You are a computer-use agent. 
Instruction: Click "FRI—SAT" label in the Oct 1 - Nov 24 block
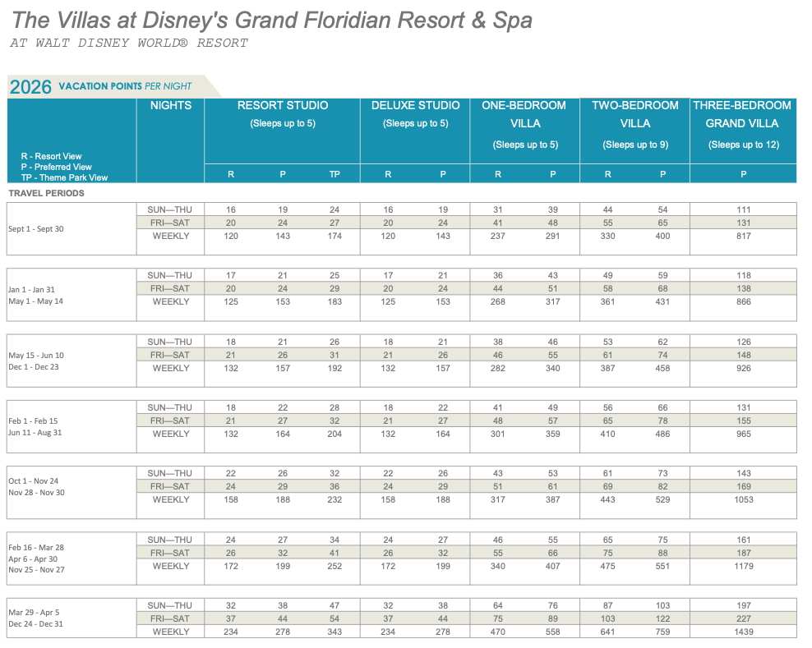[170, 486]
